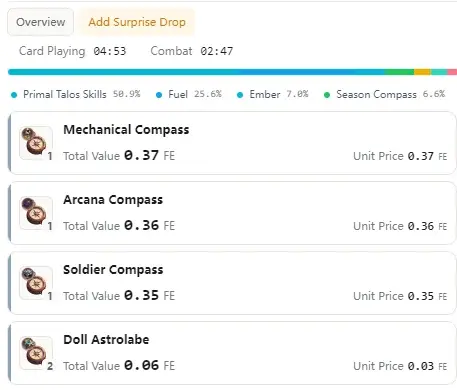Click the Fuel legend dot
Screen dimensions: 457x390
tap(159, 95)
